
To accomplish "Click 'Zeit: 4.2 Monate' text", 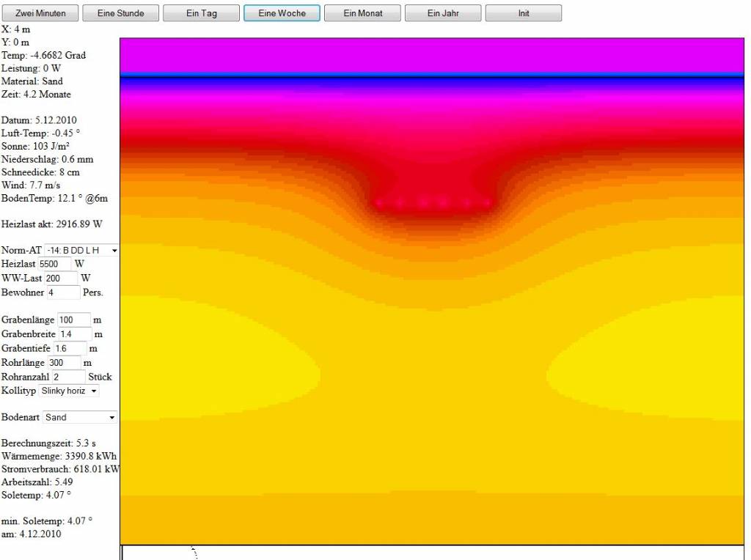I will click(36, 95).
